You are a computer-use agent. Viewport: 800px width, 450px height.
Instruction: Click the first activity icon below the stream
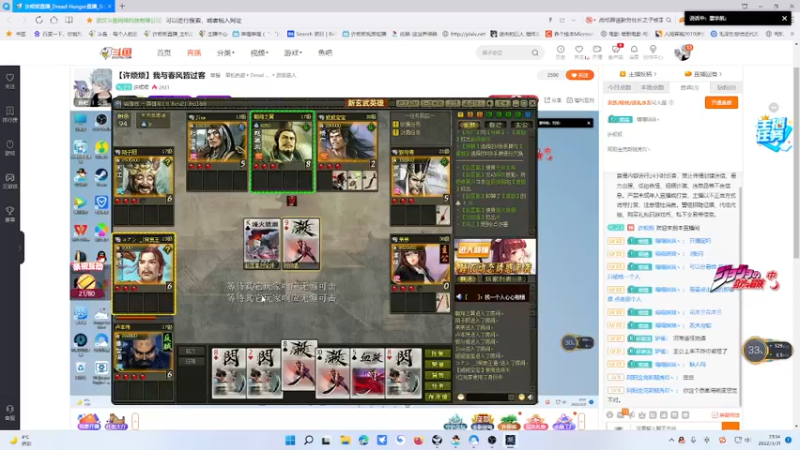[x=89, y=421]
